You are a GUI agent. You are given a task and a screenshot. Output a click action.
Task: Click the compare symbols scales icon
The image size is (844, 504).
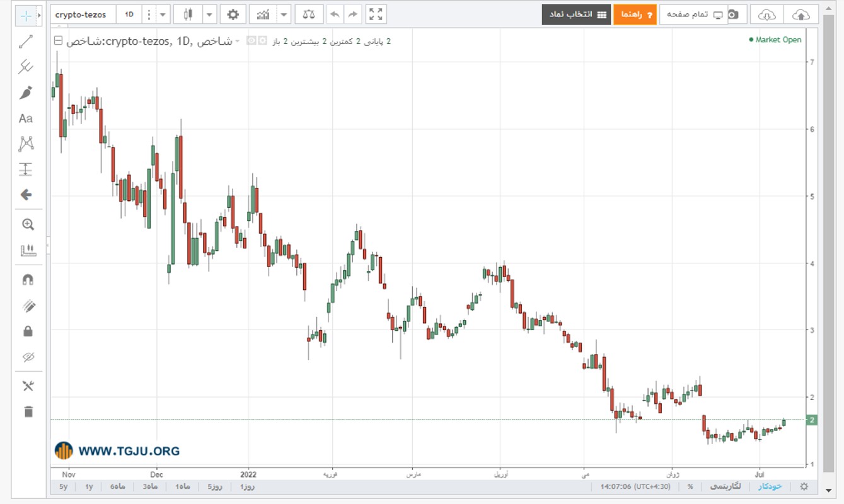point(309,14)
